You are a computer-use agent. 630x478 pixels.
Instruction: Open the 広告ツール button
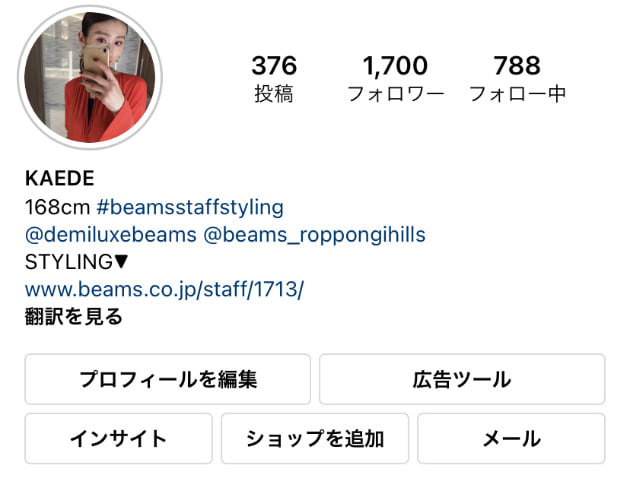pyautogui.click(x=462, y=379)
